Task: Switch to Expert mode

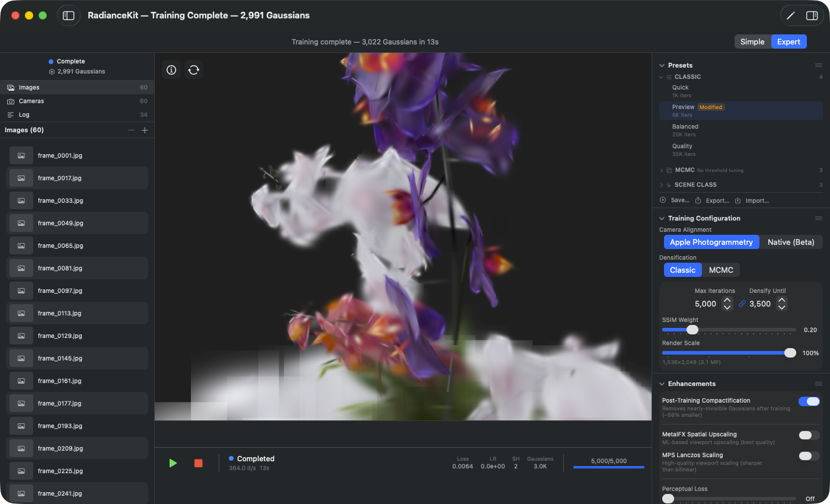Action: point(788,42)
